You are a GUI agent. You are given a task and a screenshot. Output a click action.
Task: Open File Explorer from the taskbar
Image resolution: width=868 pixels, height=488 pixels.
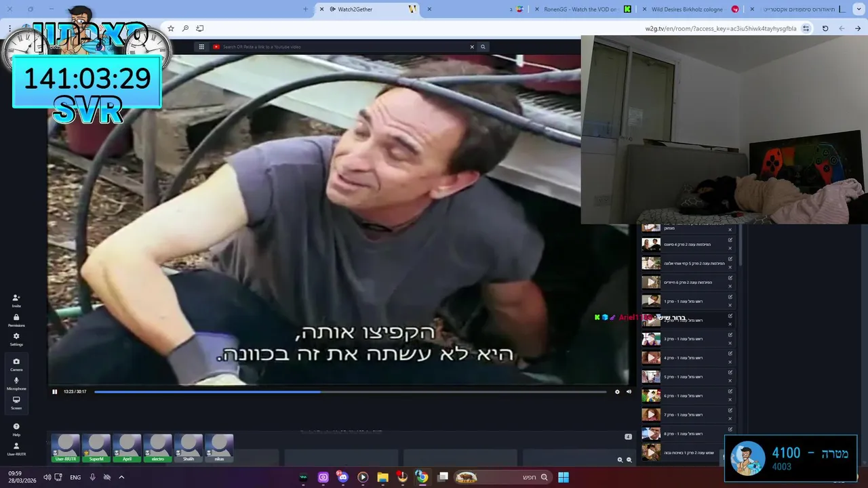click(382, 477)
